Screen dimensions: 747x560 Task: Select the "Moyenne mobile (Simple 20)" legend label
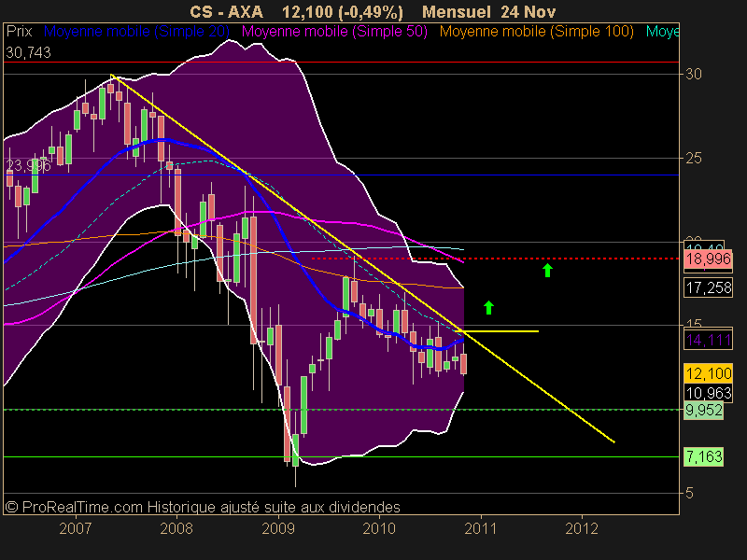pos(136,32)
